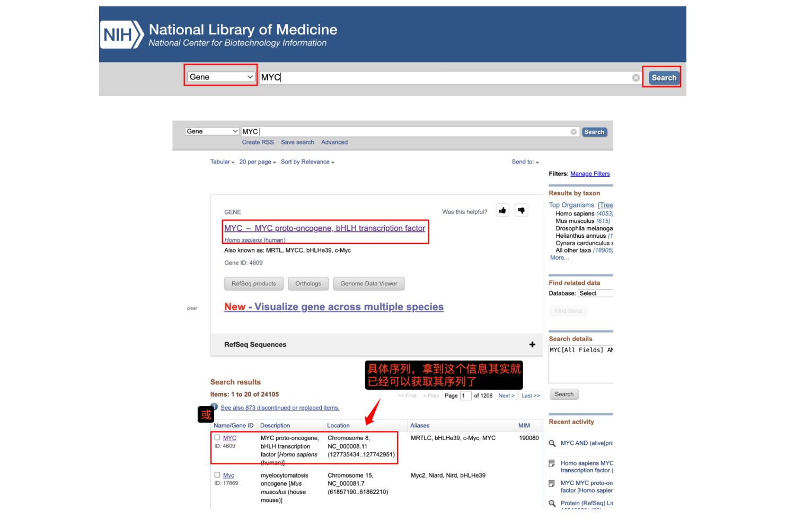Image resolution: width=812 pixels, height=520 pixels.
Task: Clear the second MYC search box
Action: [573, 132]
